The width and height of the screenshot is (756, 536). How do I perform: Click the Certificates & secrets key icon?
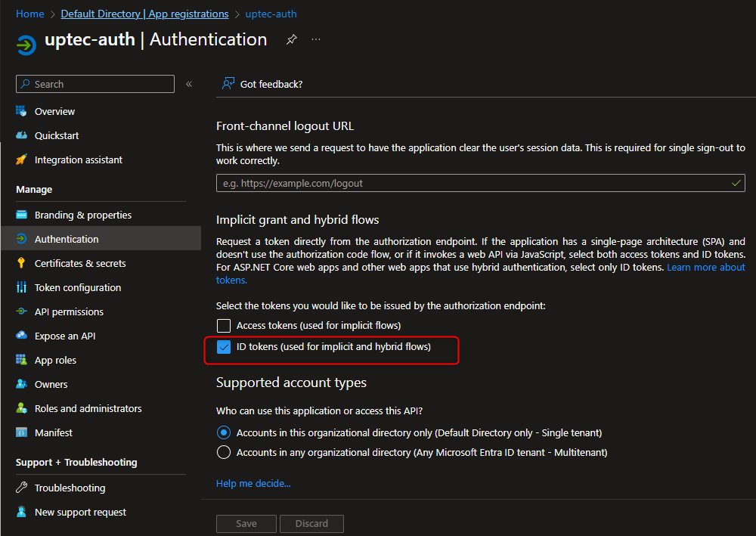tap(21, 263)
